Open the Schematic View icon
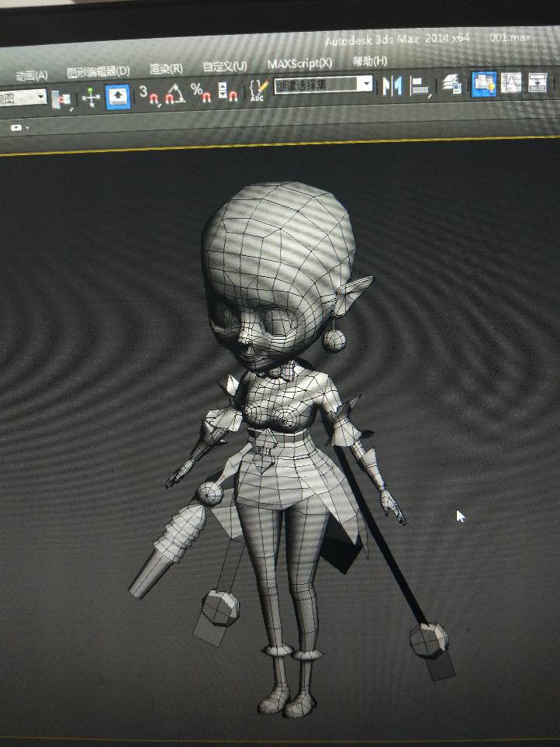 [538, 82]
